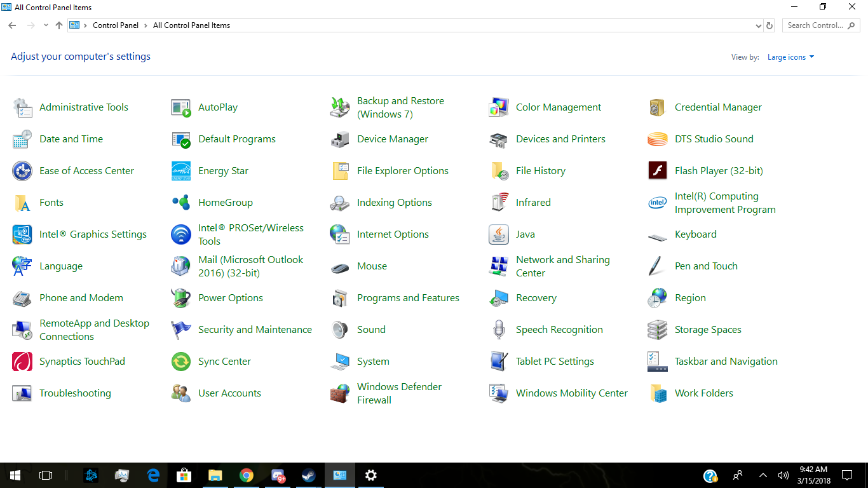The height and width of the screenshot is (488, 868).
Task: Open the Storage Spaces link
Action: 708,330
